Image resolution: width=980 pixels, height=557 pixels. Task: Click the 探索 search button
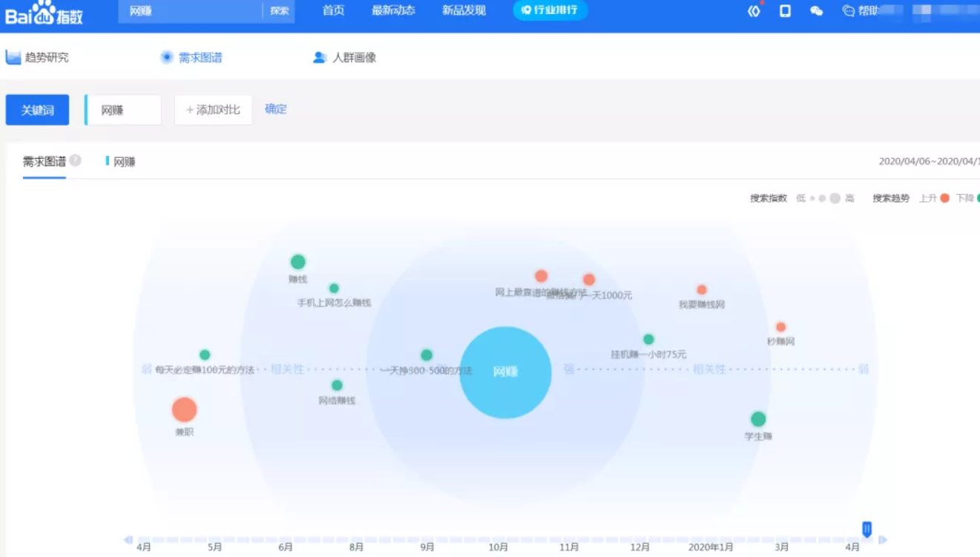(279, 11)
